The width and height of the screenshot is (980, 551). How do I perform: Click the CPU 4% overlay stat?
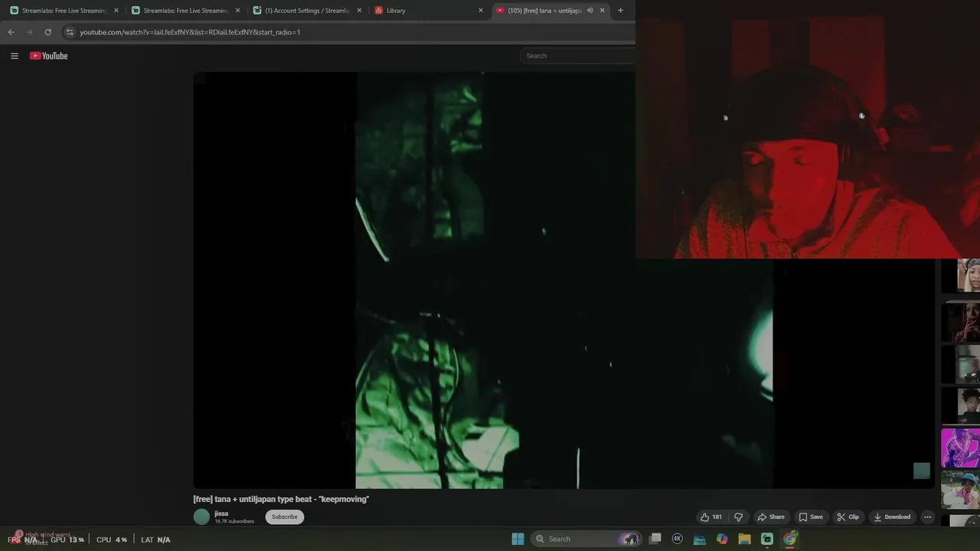[x=112, y=540]
